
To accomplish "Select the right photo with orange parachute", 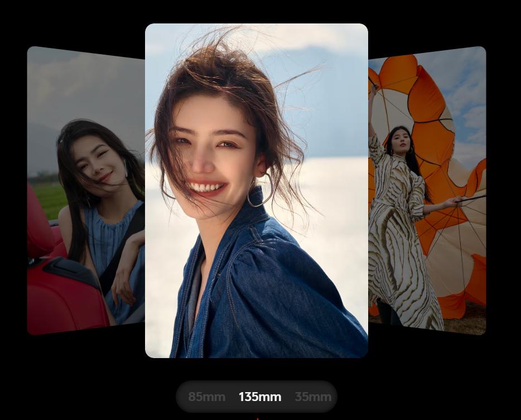I will pos(427,190).
